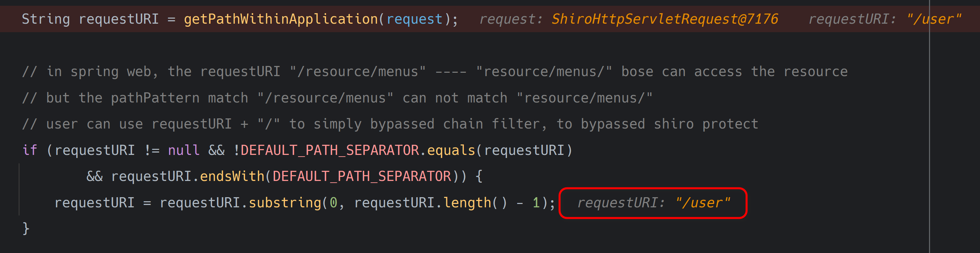Image resolution: width=980 pixels, height=253 pixels.
Task: Click the getPathWithinApplication method call
Action: pyautogui.click(x=281, y=19)
